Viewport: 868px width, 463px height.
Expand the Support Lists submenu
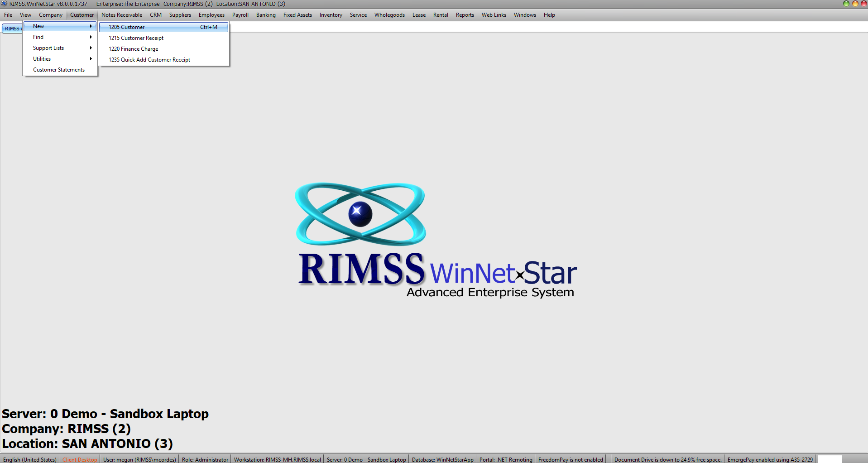point(60,48)
